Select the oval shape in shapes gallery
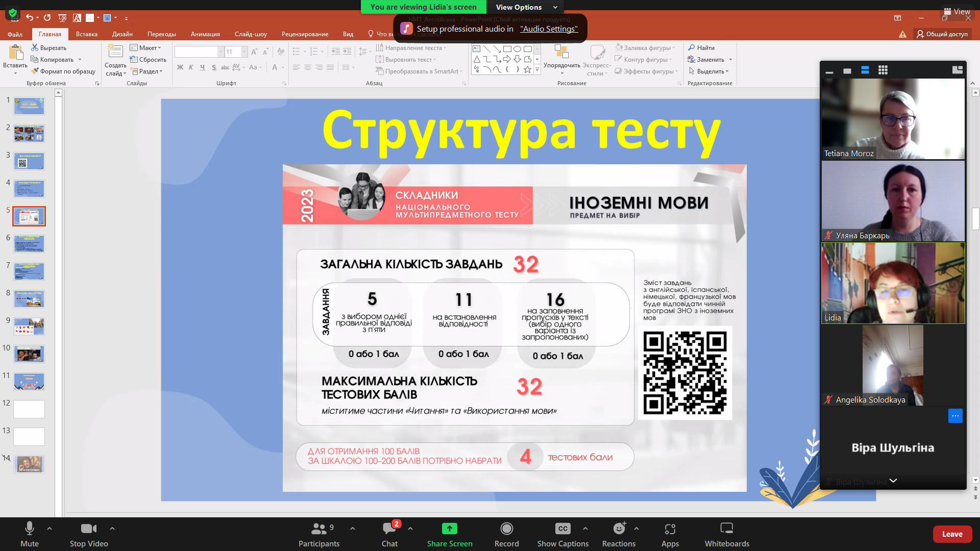Screen dimensions: 980x551 (517, 49)
